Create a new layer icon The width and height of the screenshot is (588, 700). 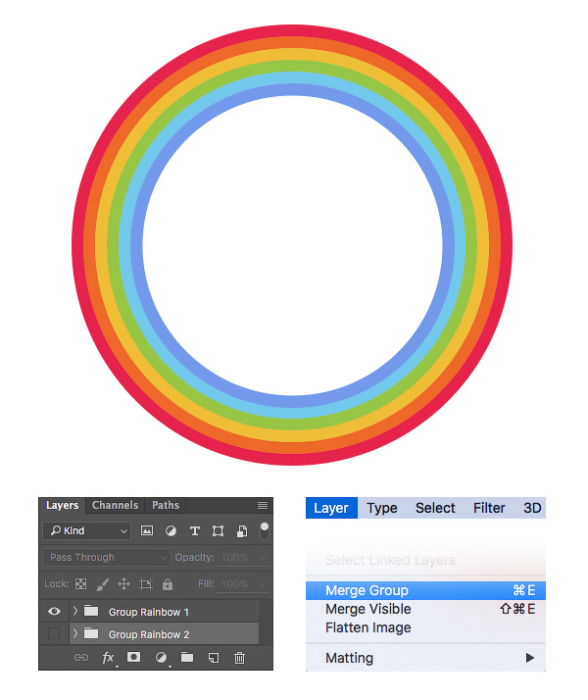click(214, 657)
